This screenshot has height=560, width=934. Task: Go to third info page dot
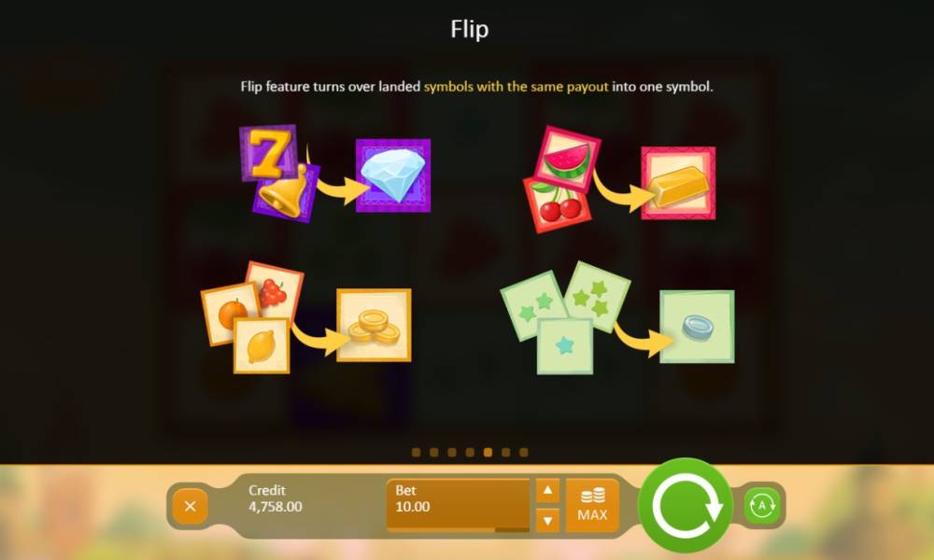coord(452,453)
